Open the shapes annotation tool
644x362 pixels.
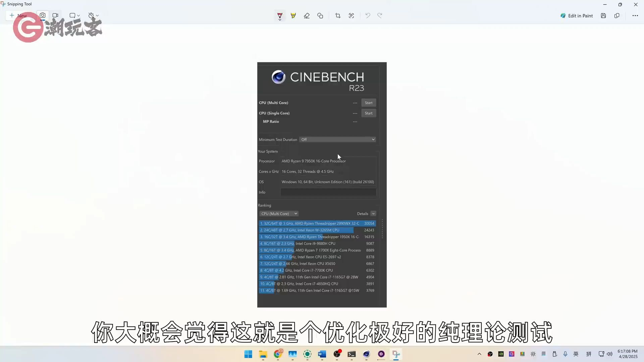click(320, 15)
